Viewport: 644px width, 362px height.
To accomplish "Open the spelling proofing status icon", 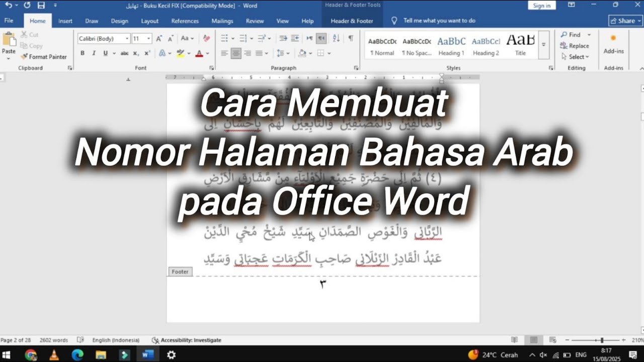I will (80, 340).
